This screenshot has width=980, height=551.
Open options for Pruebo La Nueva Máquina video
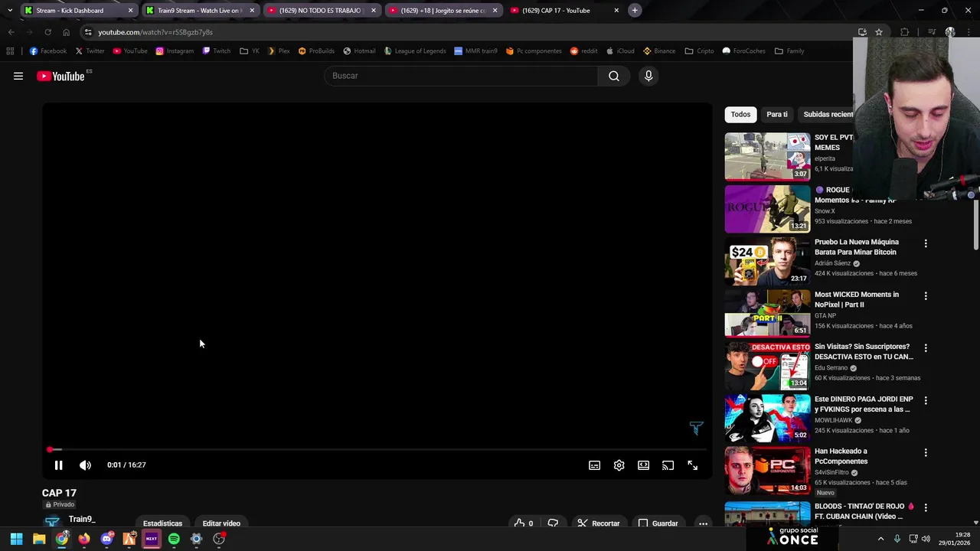(926, 243)
